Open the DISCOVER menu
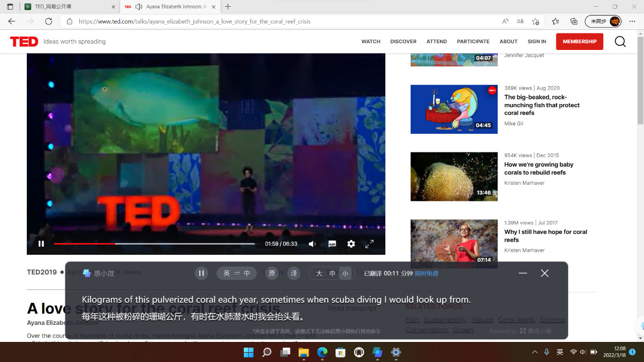This screenshot has width=644, height=362. [403, 42]
